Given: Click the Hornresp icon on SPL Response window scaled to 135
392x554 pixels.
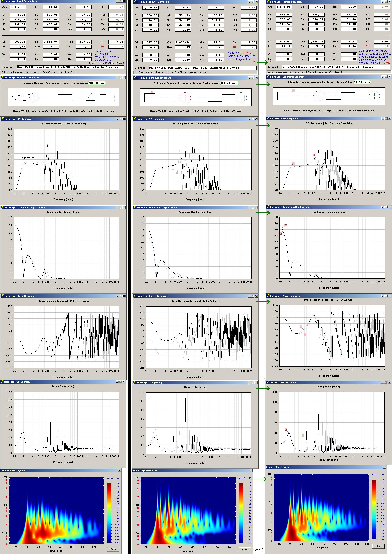Looking at the screenshot, I should [x=2, y=119].
